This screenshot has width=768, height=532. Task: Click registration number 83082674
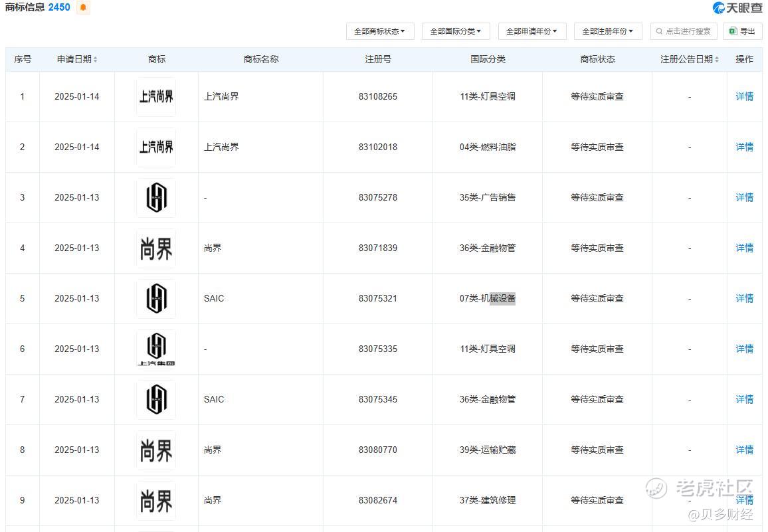click(378, 500)
